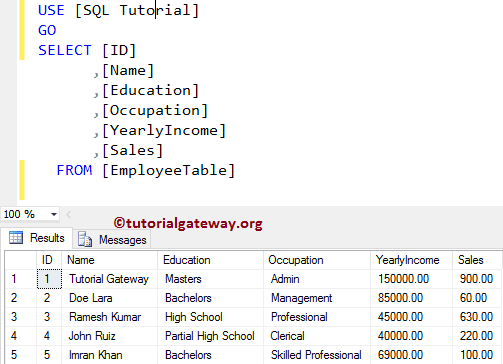This screenshot has width=503, height=364.
Task: Select the ID column header
Action: click(49, 260)
